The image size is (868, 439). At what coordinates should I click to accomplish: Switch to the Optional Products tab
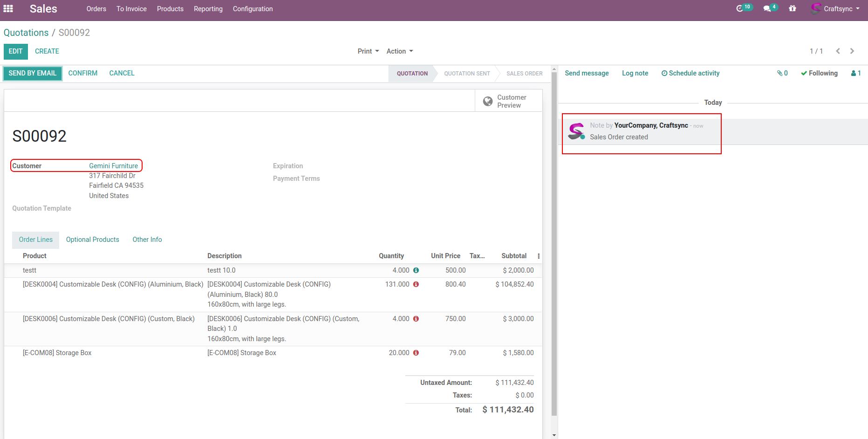pyautogui.click(x=92, y=240)
